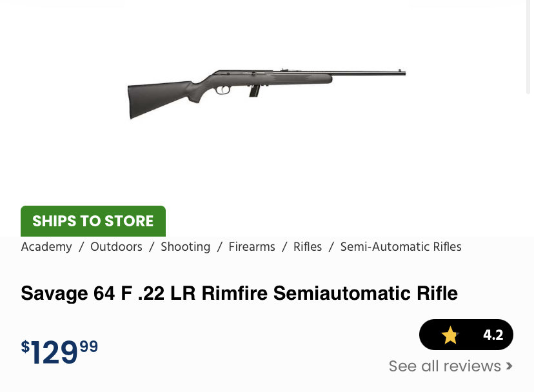Screen dimensions: 534x392
Task: Click the rifle's detachable magazine in image
Action: click(254, 91)
